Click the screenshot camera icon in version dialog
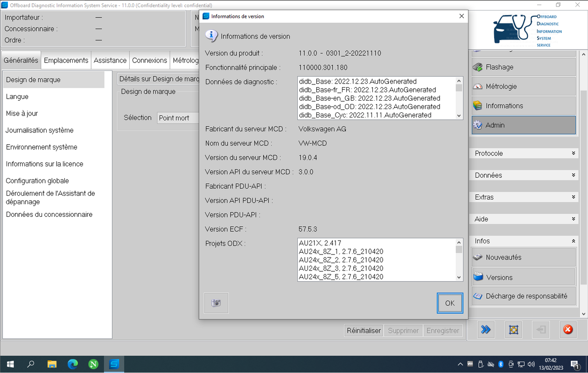Image resolution: width=588 pixels, height=373 pixels. (x=216, y=303)
